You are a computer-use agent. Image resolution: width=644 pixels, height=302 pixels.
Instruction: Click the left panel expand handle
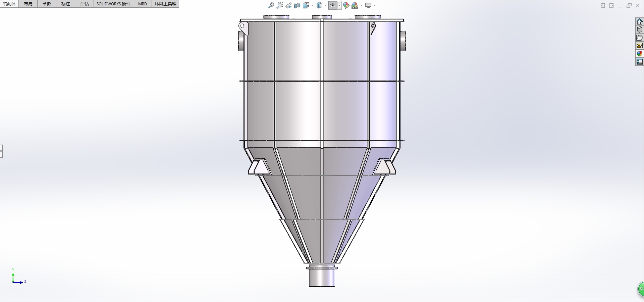click(x=1, y=151)
